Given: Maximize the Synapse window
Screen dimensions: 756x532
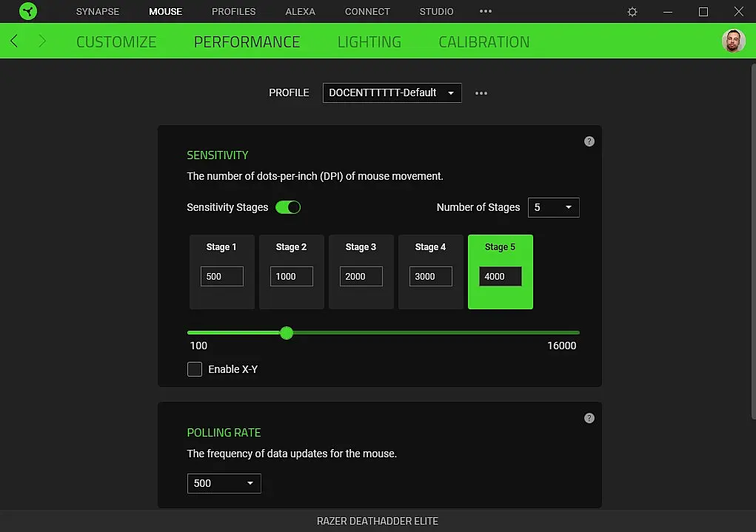Looking at the screenshot, I should click(x=703, y=12).
